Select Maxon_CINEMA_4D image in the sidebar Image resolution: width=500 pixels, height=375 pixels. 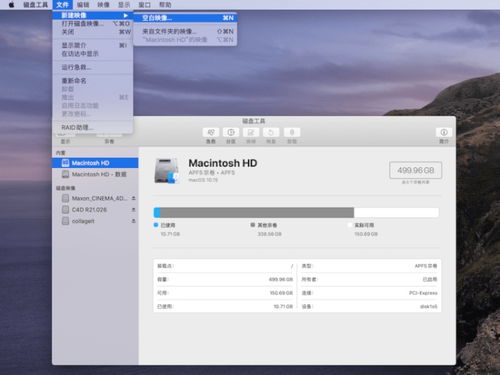point(95,198)
